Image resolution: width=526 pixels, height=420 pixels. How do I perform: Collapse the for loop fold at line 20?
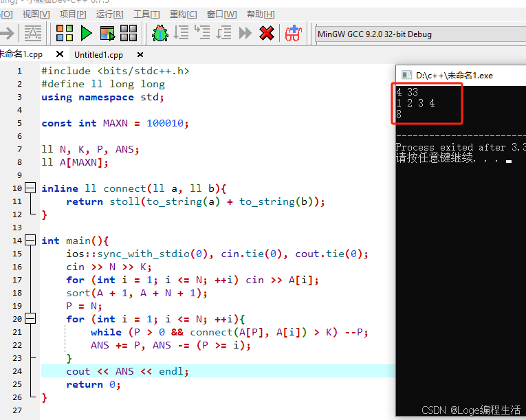pyautogui.click(x=30, y=318)
